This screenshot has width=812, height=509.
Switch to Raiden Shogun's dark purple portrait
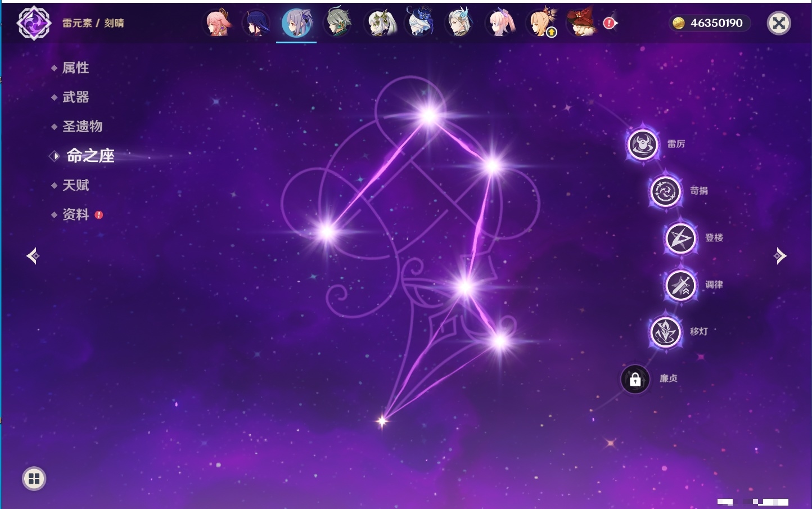pos(256,23)
